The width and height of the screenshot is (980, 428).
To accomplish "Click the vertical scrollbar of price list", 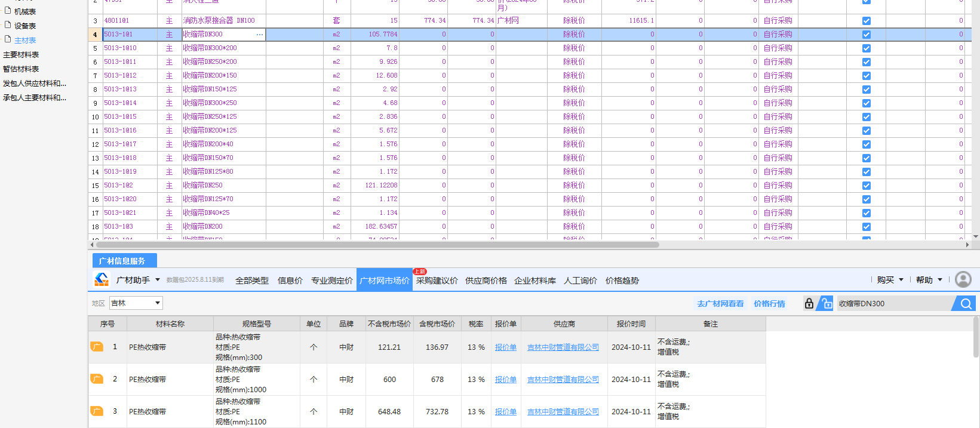I will coord(976,337).
